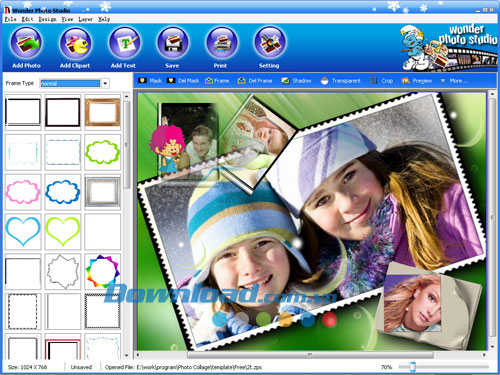Click the frame list scroll-down arrow

click(x=126, y=356)
